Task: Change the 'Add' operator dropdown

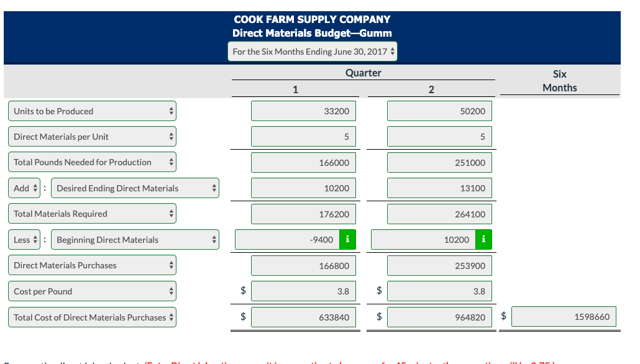Action: pos(24,188)
